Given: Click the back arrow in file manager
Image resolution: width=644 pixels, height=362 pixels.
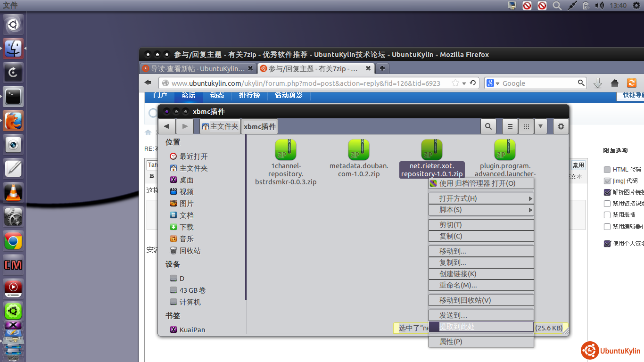Looking at the screenshot, I should 166,126.
